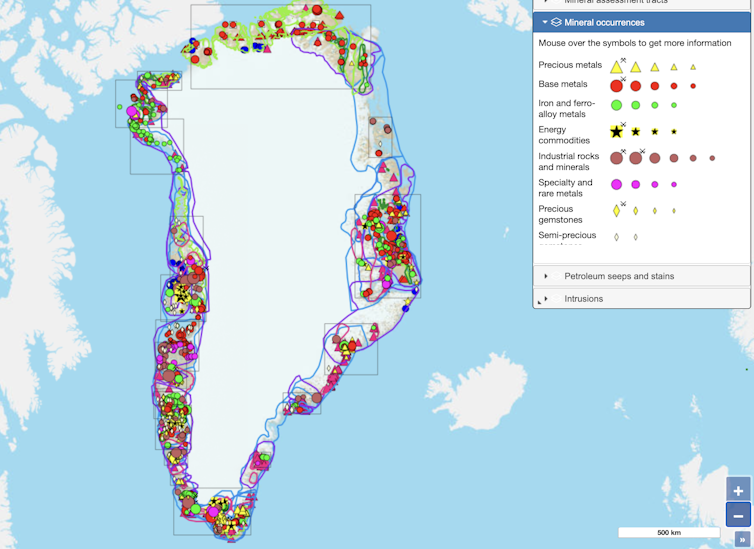Collapse the Mineral occurrences section arrow
The image size is (754, 549).
[x=545, y=22]
